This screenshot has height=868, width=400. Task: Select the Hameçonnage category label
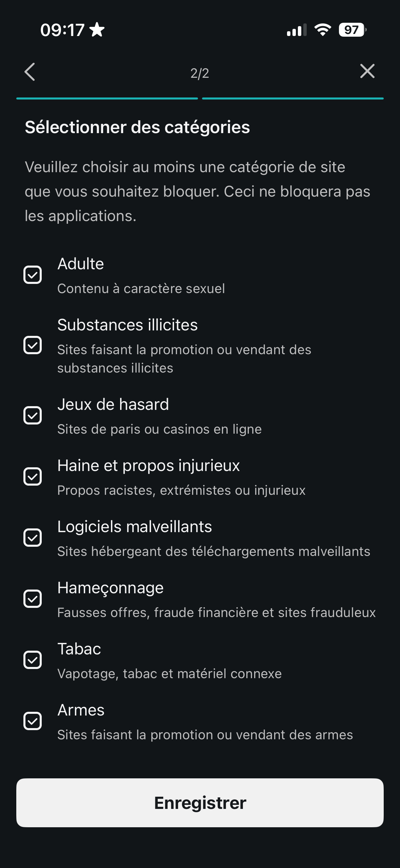coord(111,588)
